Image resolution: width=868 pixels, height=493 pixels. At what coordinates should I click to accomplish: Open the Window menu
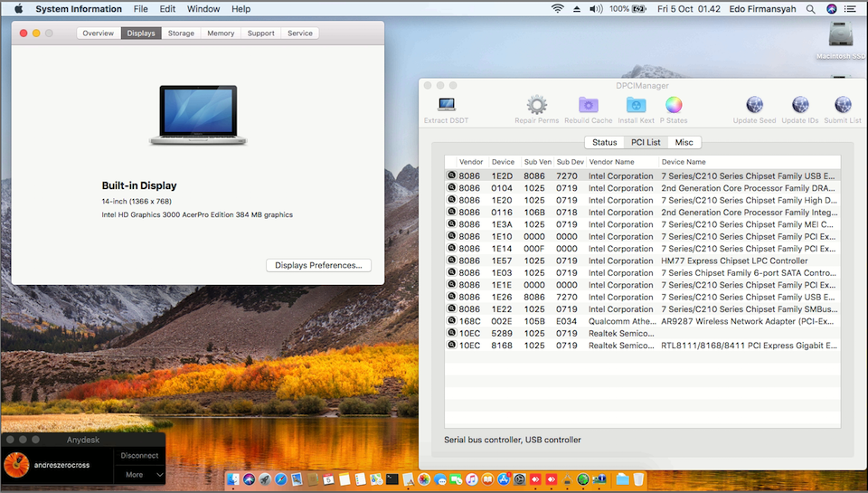[203, 9]
